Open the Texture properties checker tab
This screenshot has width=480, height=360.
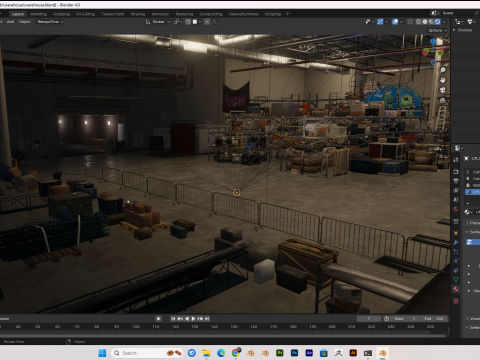[456, 301]
